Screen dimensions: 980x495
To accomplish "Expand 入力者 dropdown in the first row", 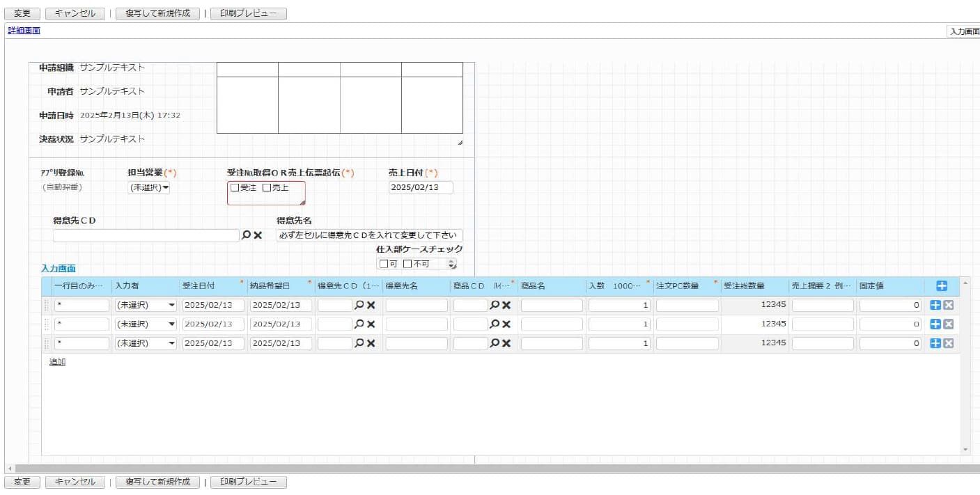I will tap(145, 305).
